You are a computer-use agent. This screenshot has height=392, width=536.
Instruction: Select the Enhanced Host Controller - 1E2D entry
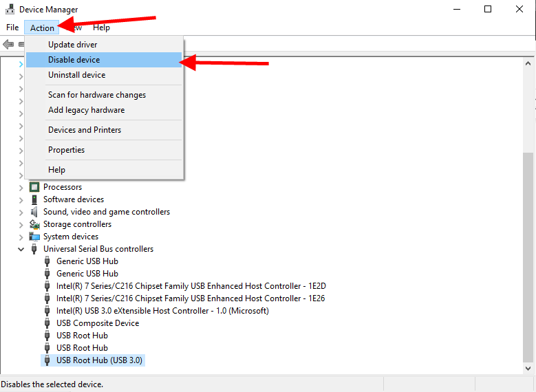191,286
